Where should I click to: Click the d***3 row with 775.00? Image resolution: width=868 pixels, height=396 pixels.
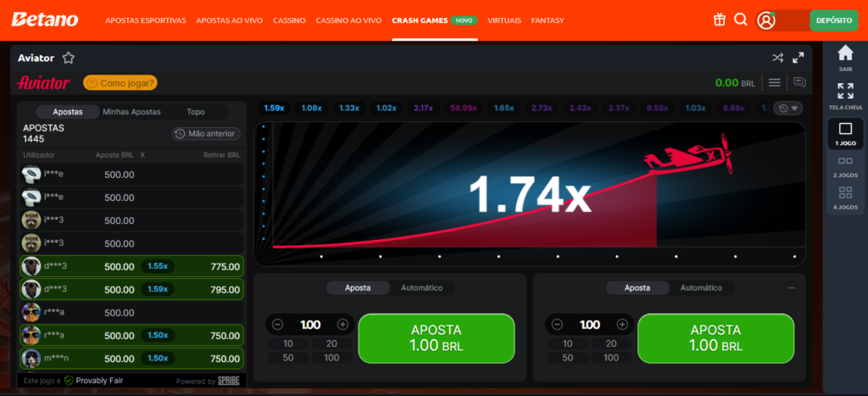click(131, 266)
